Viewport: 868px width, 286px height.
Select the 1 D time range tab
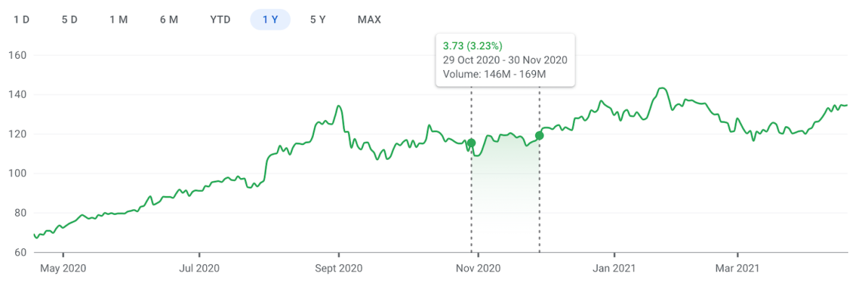(x=22, y=20)
